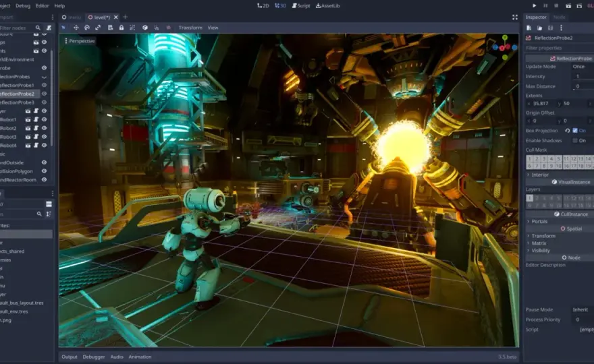This screenshot has height=364, width=594.
Task: Hide the ReflectionProbe2 node with eye icon
Action: [45, 94]
